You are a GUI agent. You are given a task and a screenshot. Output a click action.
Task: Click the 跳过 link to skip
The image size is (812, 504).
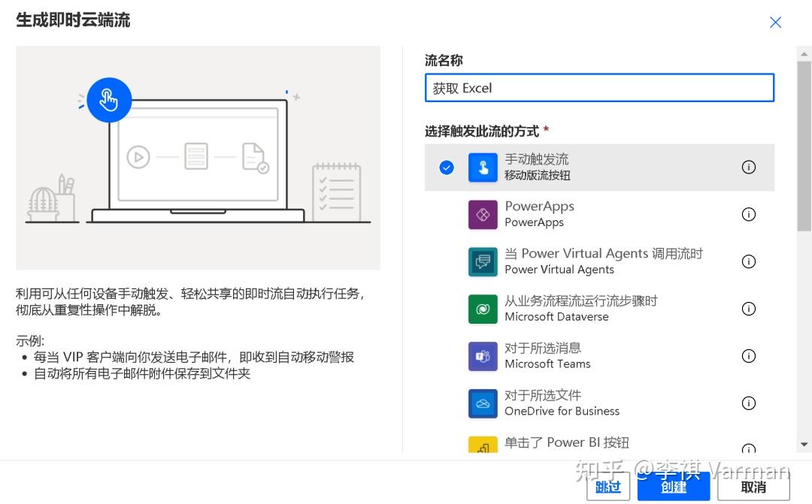point(607,487)
